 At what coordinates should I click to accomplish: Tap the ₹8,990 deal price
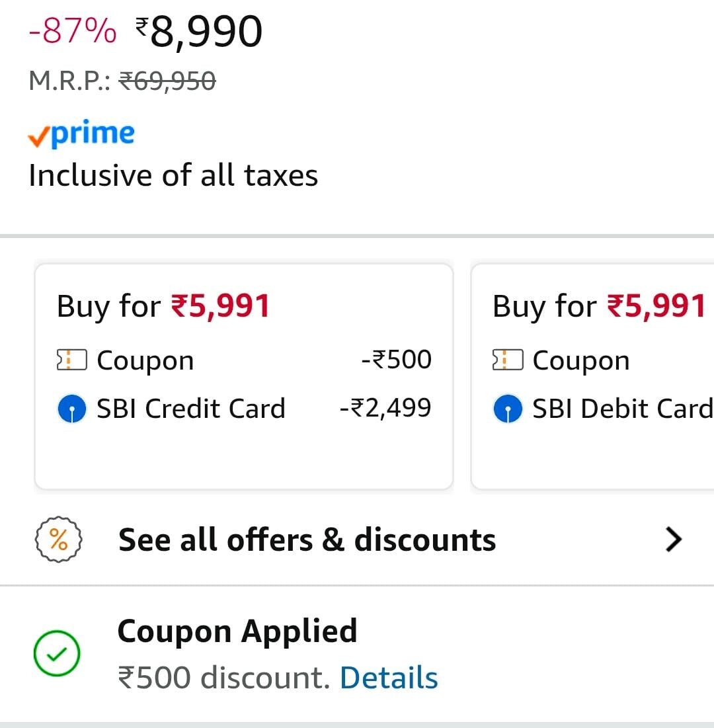tap(198, 32)
